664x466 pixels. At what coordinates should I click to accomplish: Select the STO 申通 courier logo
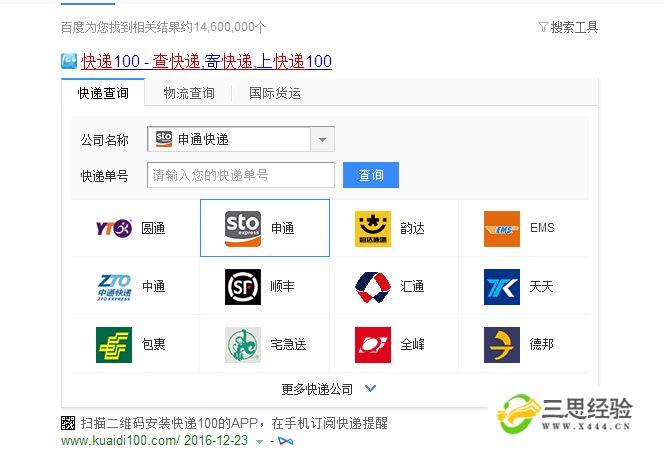(x=243, y=228)
